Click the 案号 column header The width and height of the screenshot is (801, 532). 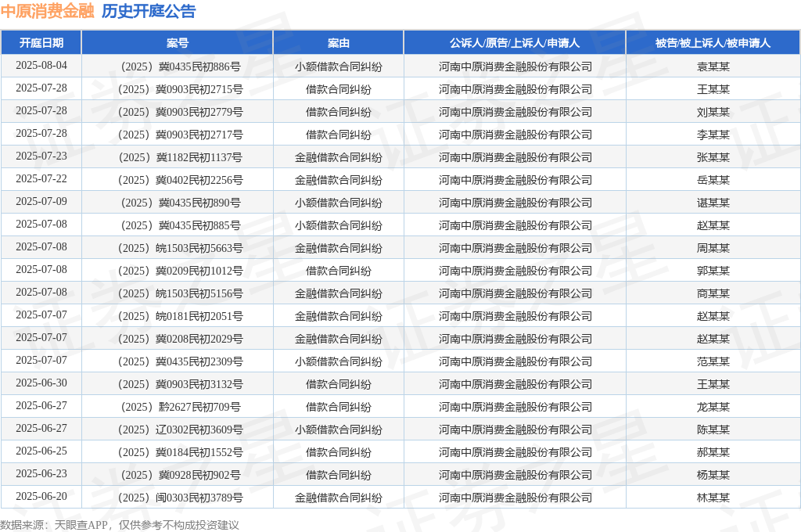pyautogui.click(x=178, y=43)
